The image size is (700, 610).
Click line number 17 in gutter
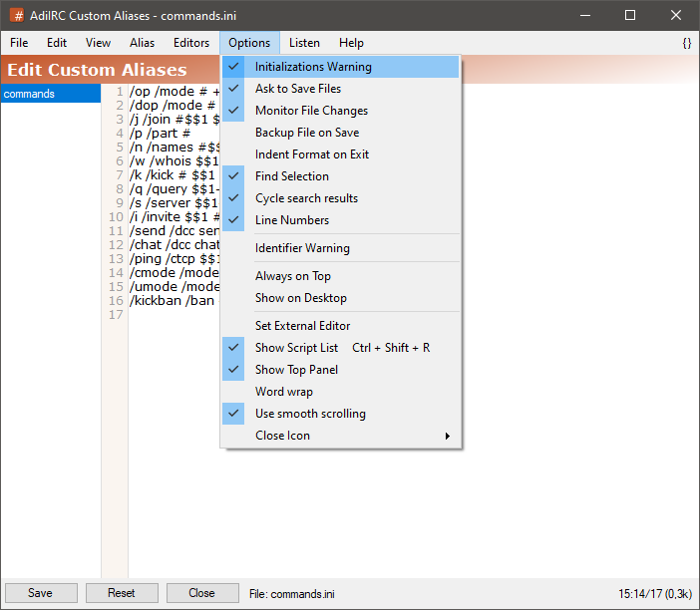(x=116, y=315)
